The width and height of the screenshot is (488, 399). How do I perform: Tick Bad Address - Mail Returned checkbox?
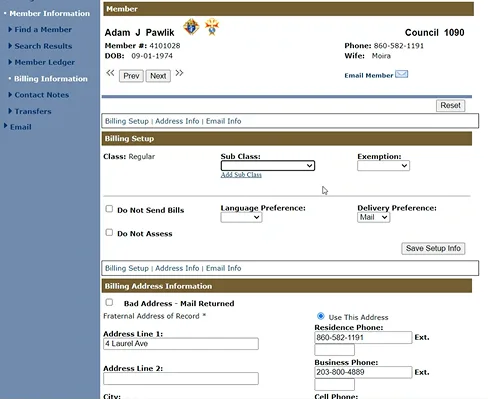(109, 302)
